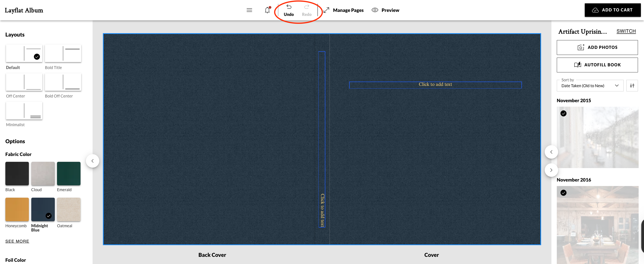
Task: Click the notification bell icon
Action: (267, 10)
